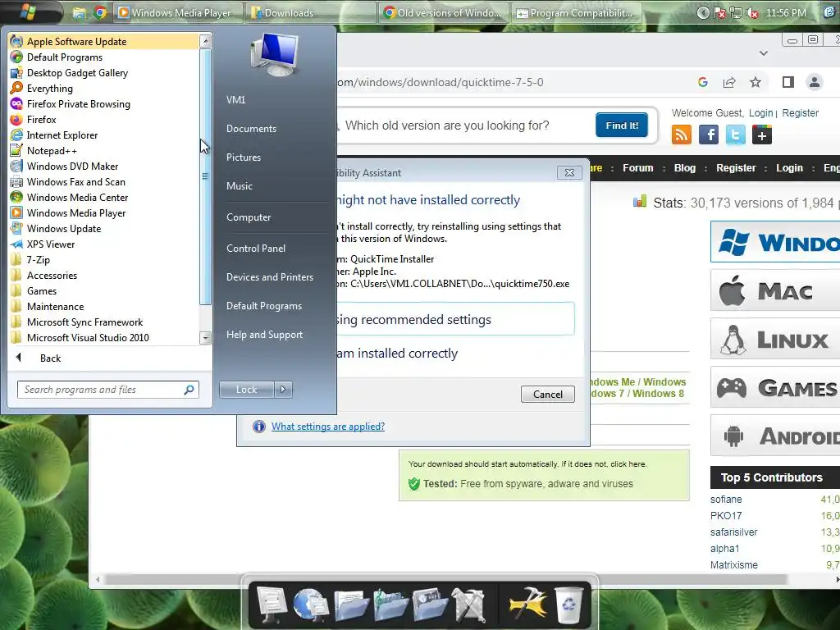Open Music from the Start menu

240,186
